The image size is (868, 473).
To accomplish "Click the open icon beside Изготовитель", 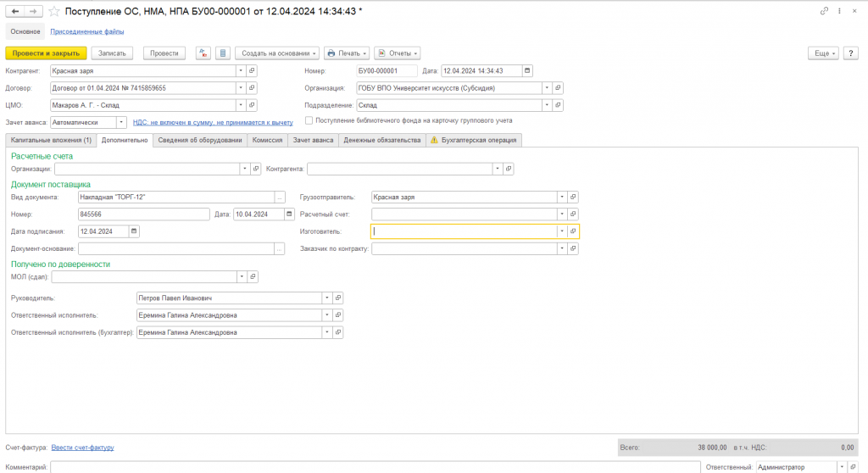I will click(x=573, y=231).
